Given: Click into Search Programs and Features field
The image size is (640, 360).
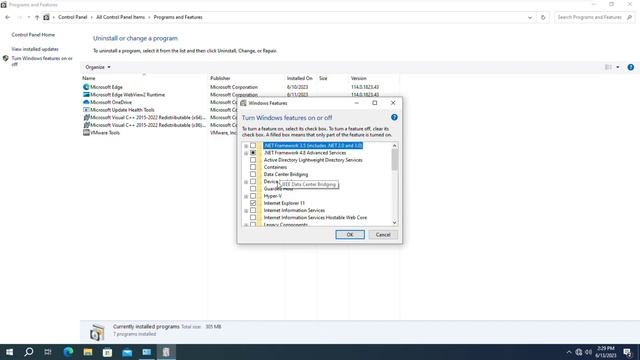Looking at the screenshot, I should click(x=590, y=17).
